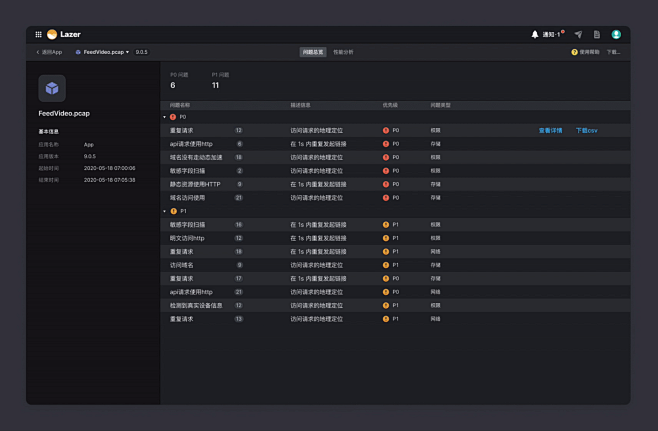Click the 下载csv link
The width and height of the screenshot is (658, 431).
[586, 130]
